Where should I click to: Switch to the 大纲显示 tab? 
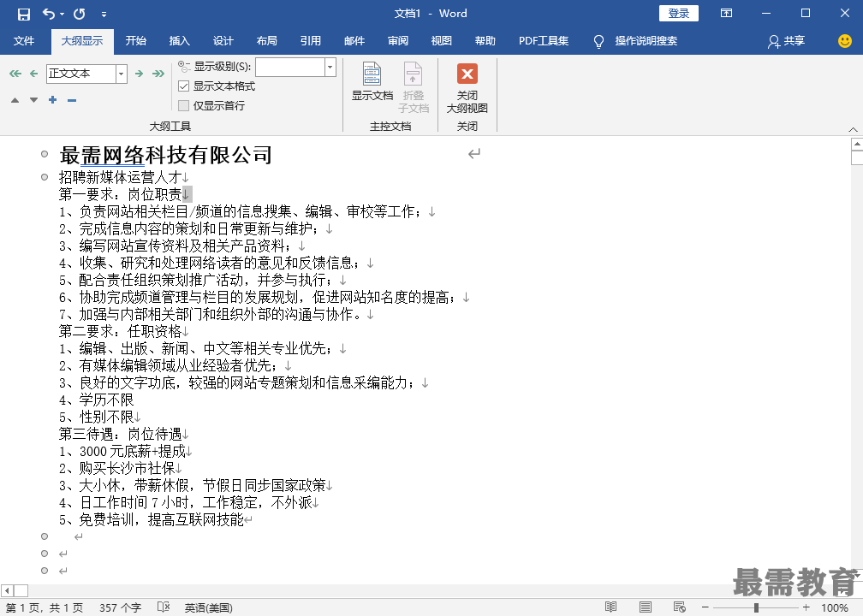pos(82,41)
